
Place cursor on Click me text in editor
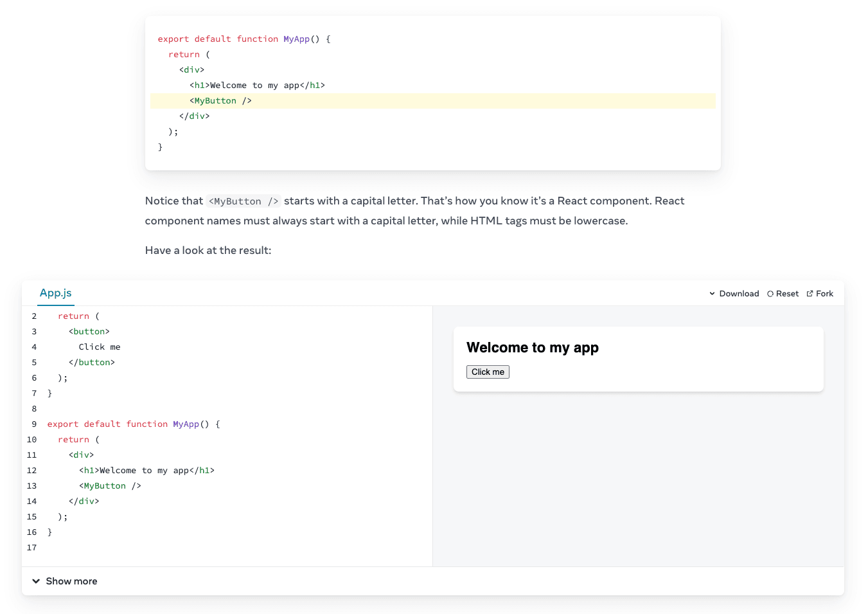[x=100, y=347]
